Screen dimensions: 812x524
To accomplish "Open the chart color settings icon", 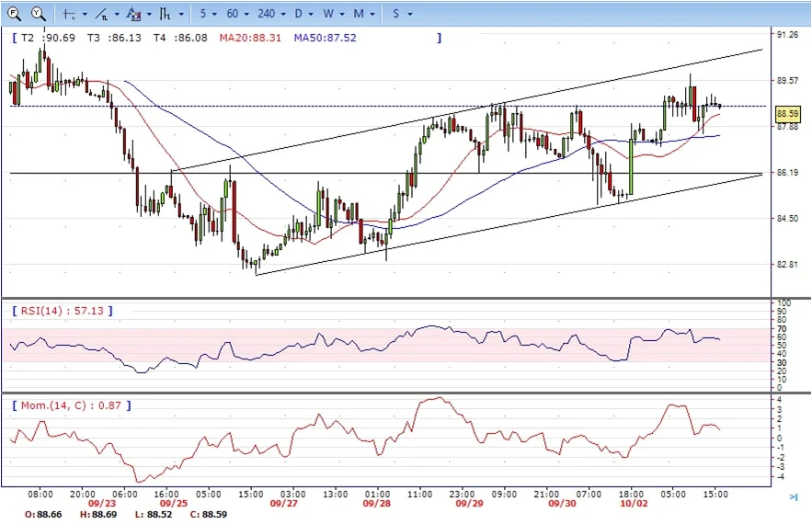I will click(133, 14).
